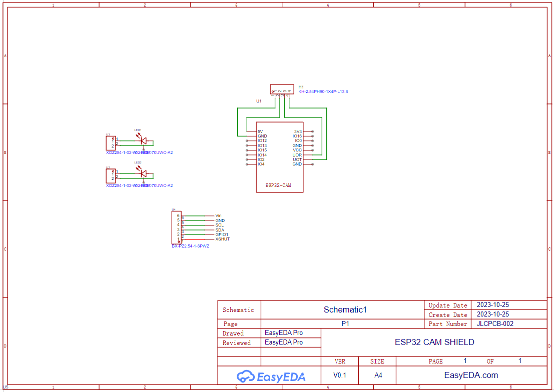
Task: Select the H1 pin header symbol
Action: click(x=281, y=89)
